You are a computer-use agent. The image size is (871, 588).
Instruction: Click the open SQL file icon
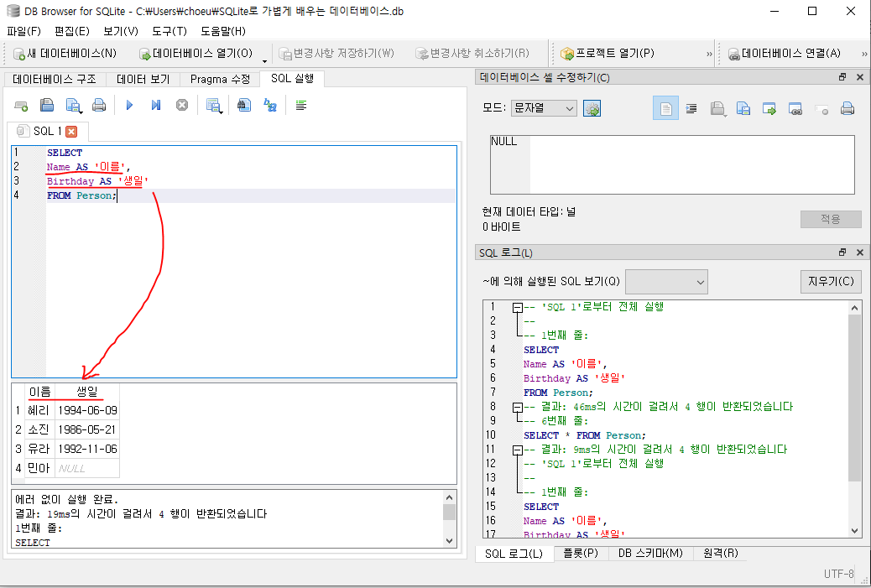pyautogui.click(x=47, y=105)
